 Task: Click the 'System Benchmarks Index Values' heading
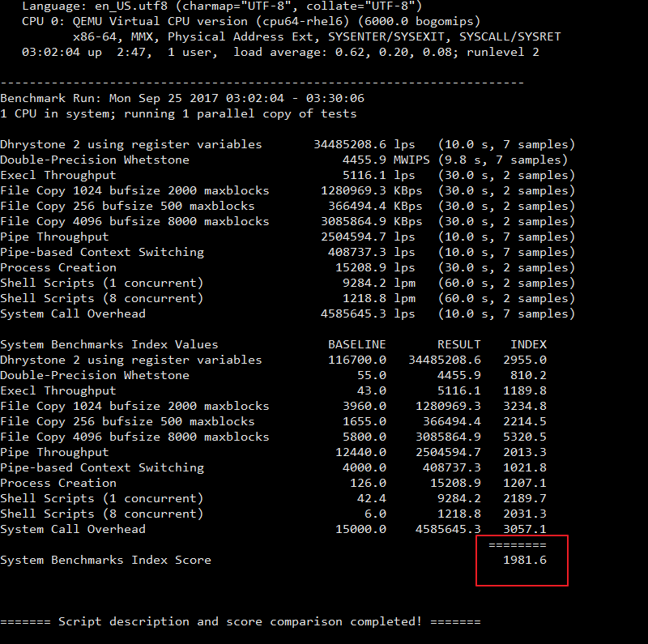(x=109, y=344)
